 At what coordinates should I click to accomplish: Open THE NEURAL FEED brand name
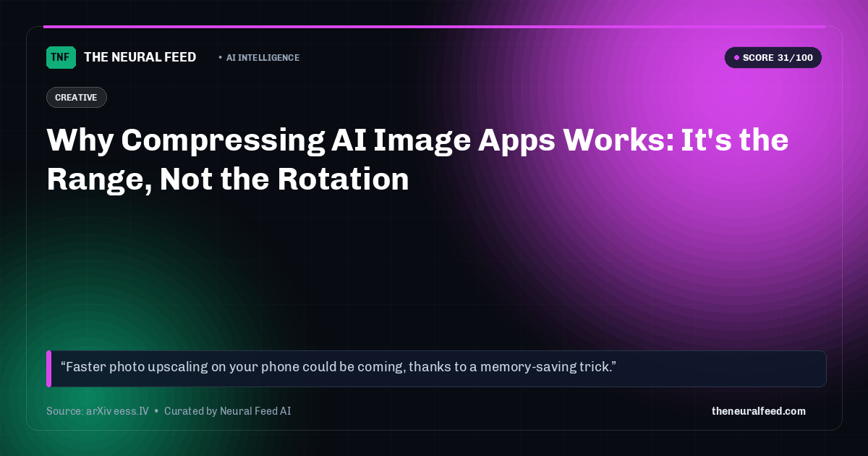pos(140,57)
